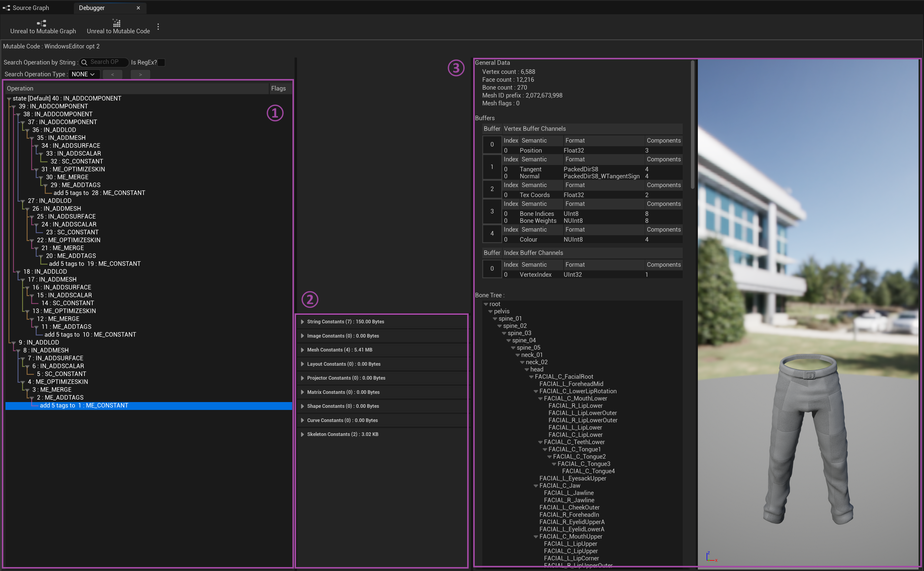
Task: Collapse the 36 : IN_ADDLOD node
Action: (27, 130)
